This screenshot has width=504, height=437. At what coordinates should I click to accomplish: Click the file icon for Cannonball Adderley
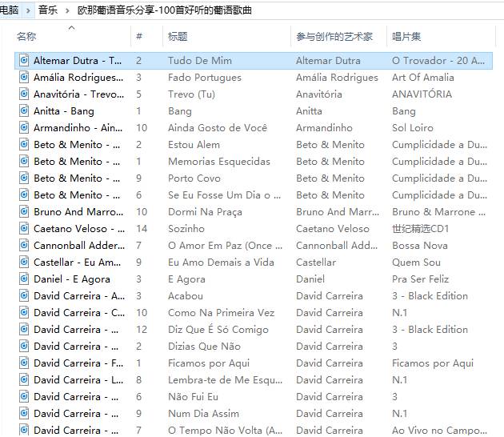coord(24,245)
